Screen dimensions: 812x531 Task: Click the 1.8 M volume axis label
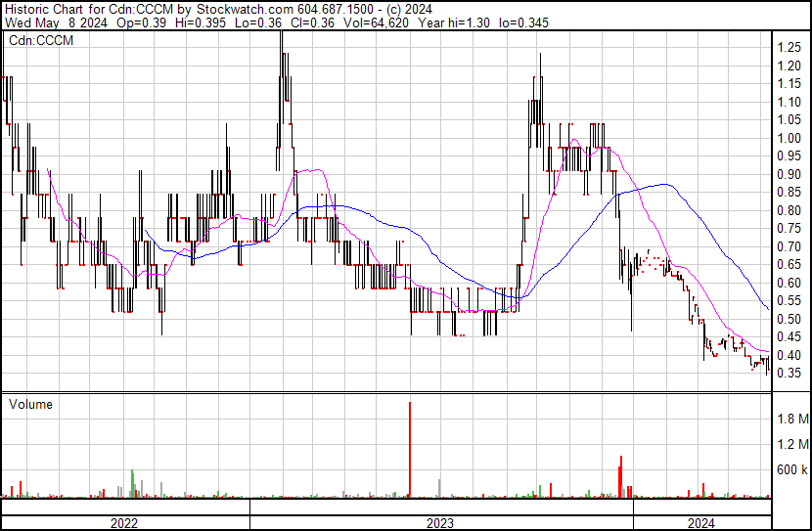[x=792, y=419]
